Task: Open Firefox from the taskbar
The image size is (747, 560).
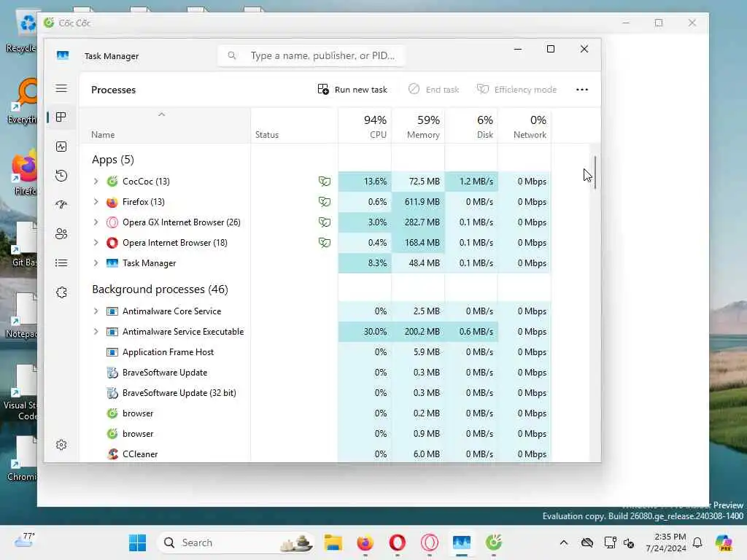Action: tap(365, 542)
